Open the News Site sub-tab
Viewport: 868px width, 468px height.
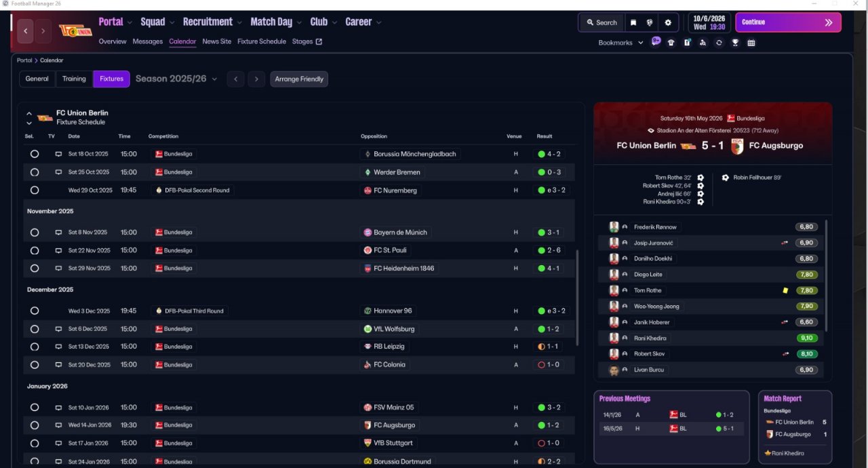point(217,41)
